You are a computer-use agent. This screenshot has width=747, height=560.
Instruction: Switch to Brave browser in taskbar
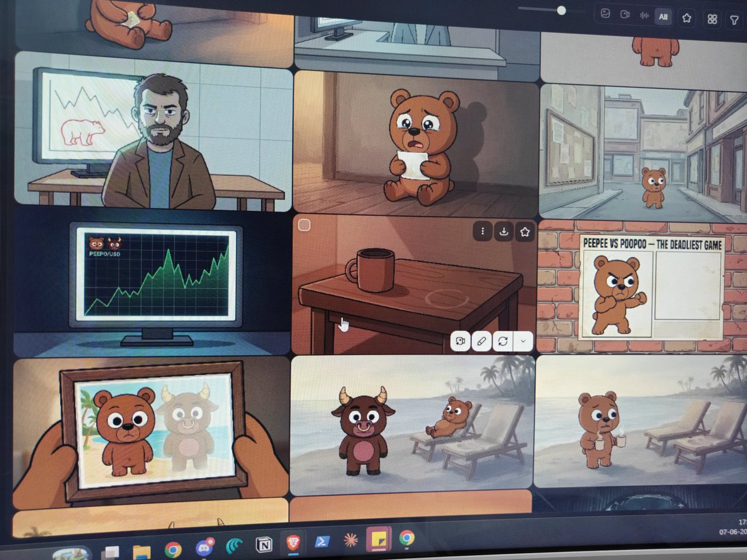(x=293, y=544)
